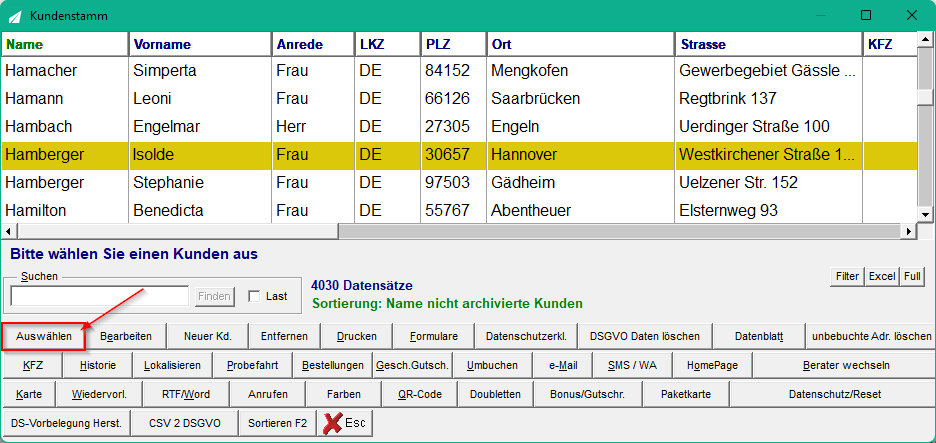Open the Karte button
The image size is (936, 443).
29,394
